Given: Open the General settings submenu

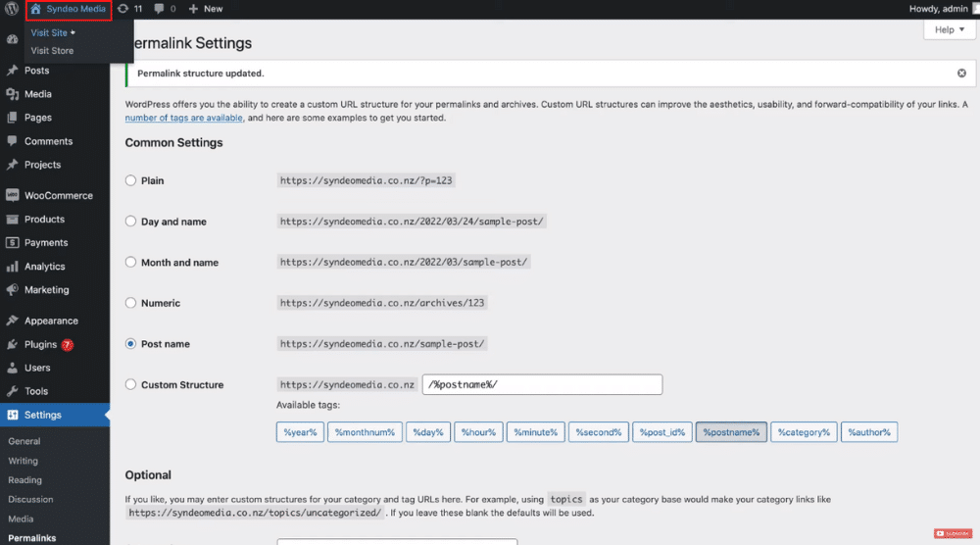Looking at the screenshot, I should tap(24, 441).
